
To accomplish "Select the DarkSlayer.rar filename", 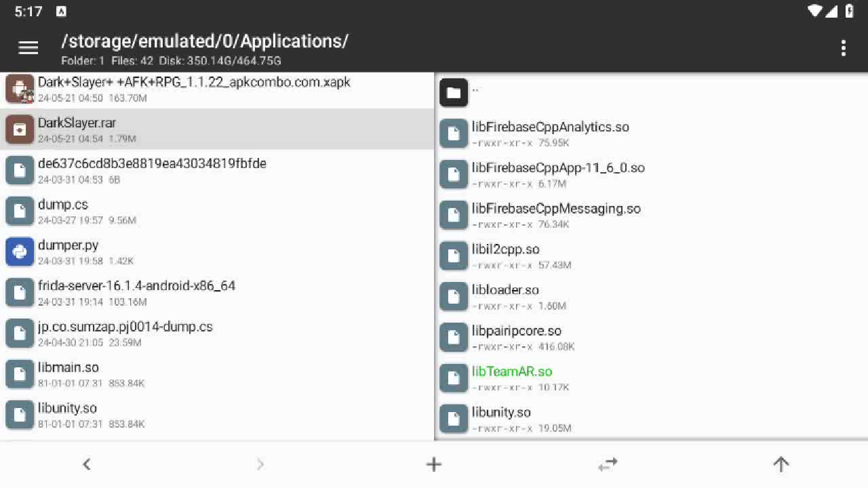I will (x=77, y=123).
